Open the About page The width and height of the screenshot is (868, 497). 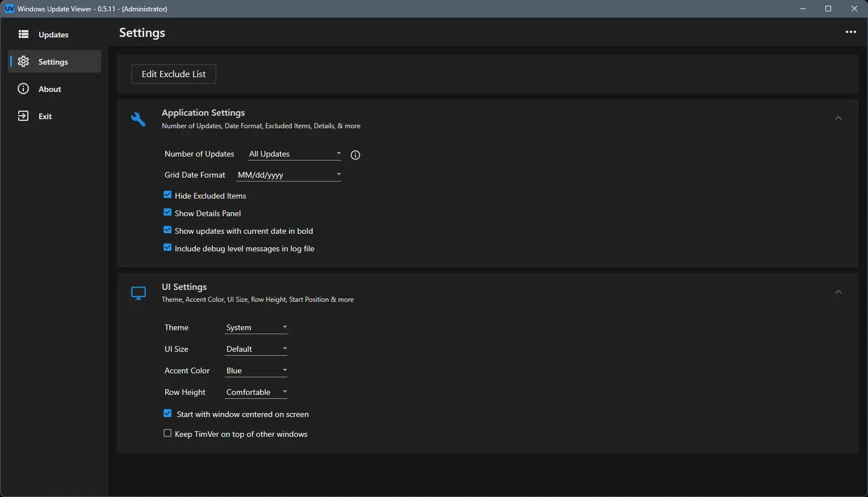coord(50,89)
